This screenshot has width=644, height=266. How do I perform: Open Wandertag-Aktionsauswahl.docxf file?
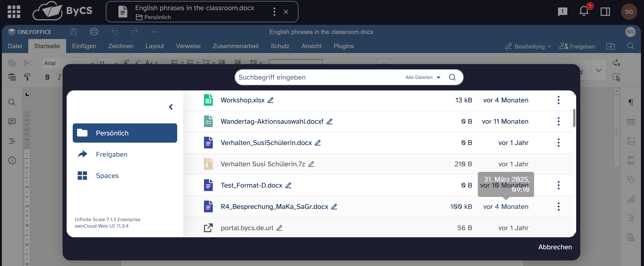click(272, 122)
